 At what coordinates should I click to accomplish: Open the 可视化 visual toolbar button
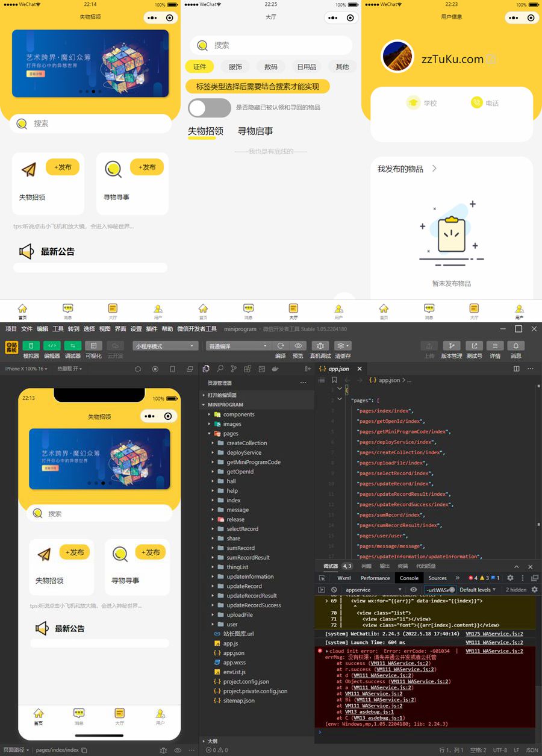coord(93,346)
